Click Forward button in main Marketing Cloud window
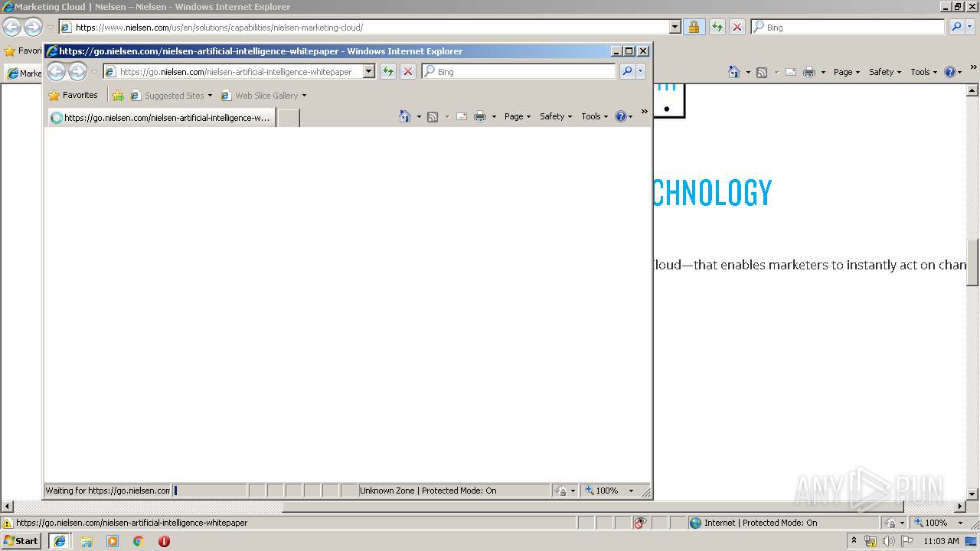Image resolution: width=980 pixels, height=551 pixels. (x=33, y=28)
